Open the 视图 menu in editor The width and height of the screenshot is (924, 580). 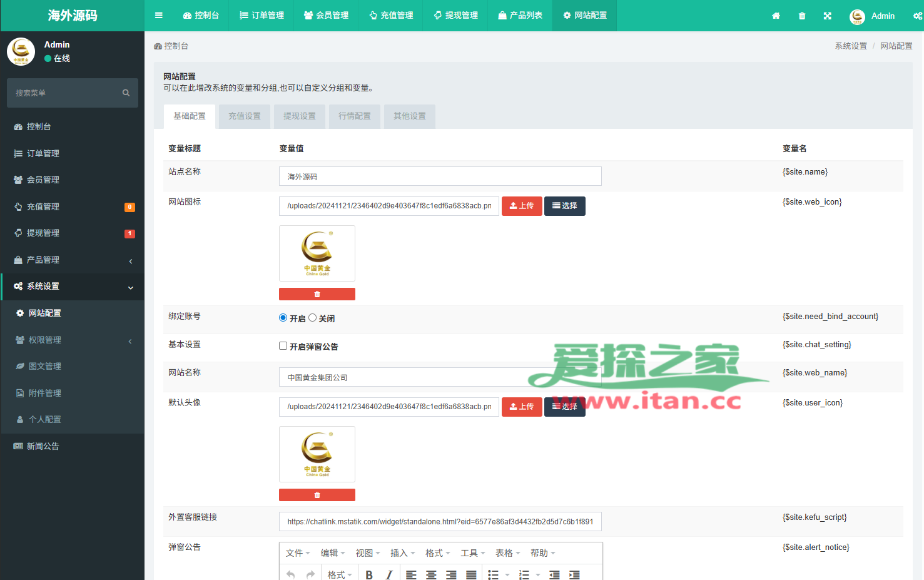coord(368,553)
